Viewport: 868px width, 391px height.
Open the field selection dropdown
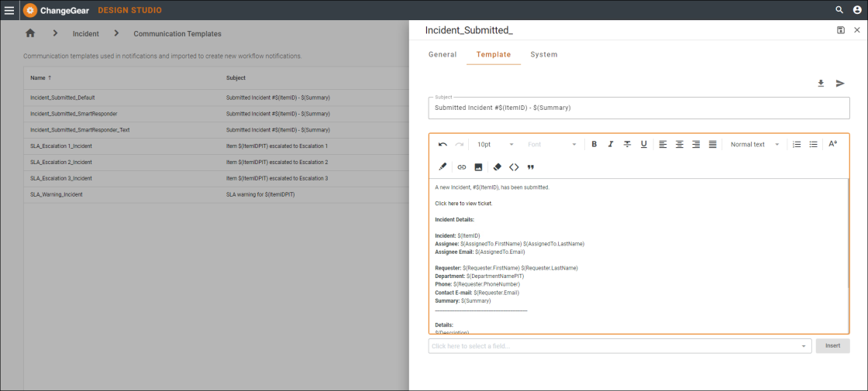tap(619, 346)
